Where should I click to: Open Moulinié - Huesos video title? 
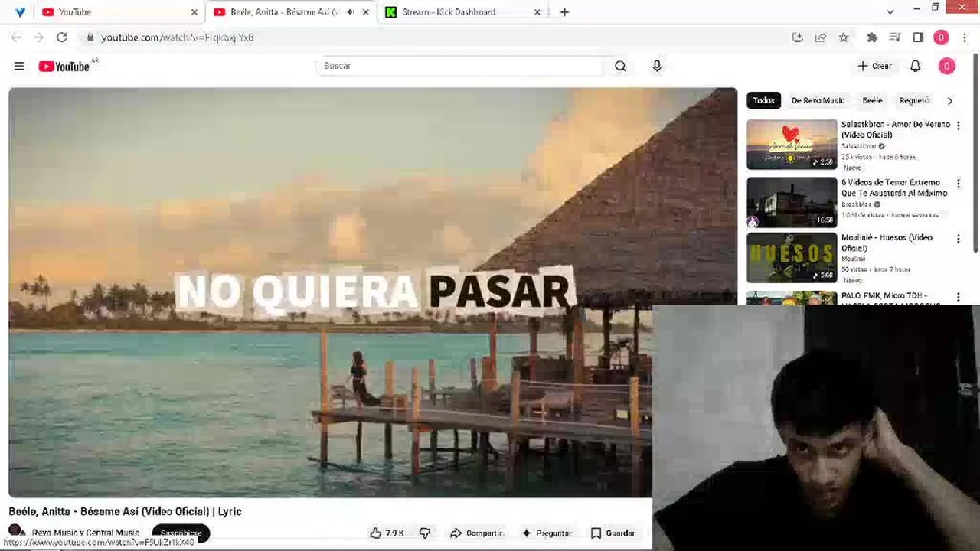coord(887,243)
